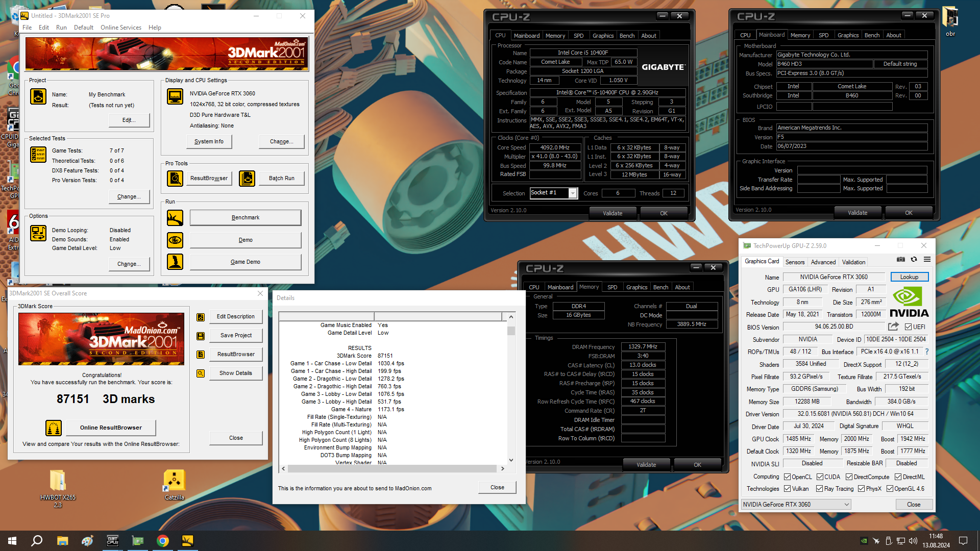Click the Details scroll right arrow
This screenshot has height=551, width=980.
pyautogui.click(x=502, y=468)
